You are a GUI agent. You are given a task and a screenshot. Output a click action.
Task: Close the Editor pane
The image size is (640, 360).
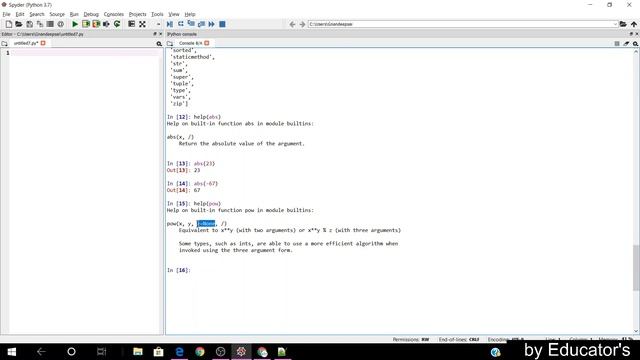(x=160, y=34)
